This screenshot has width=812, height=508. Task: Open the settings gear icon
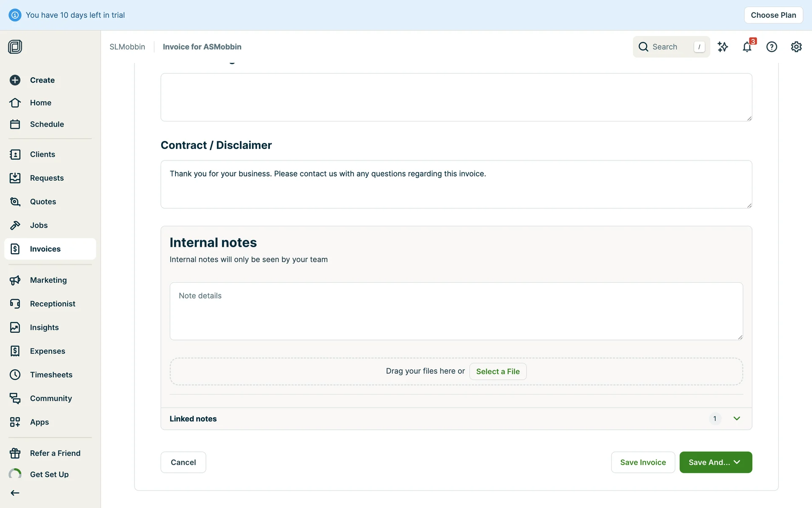pos(796,47)
